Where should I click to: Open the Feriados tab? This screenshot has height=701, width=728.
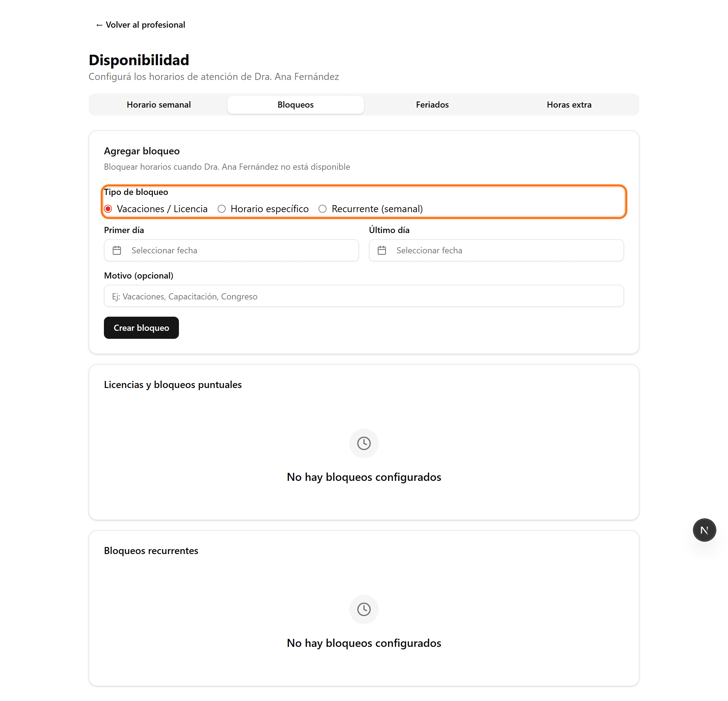(432, 105)
